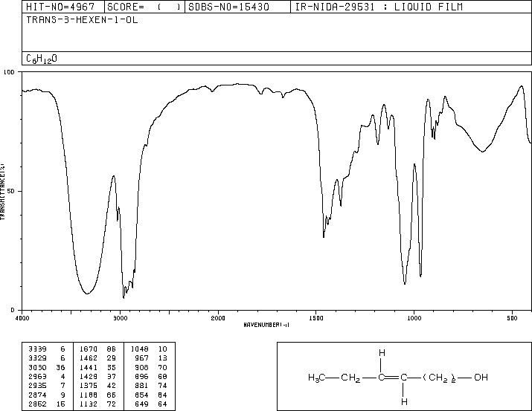Screen dimensions: 532x411
Task: Click the WAVENUMBER axis title
Action: [266, 325]
